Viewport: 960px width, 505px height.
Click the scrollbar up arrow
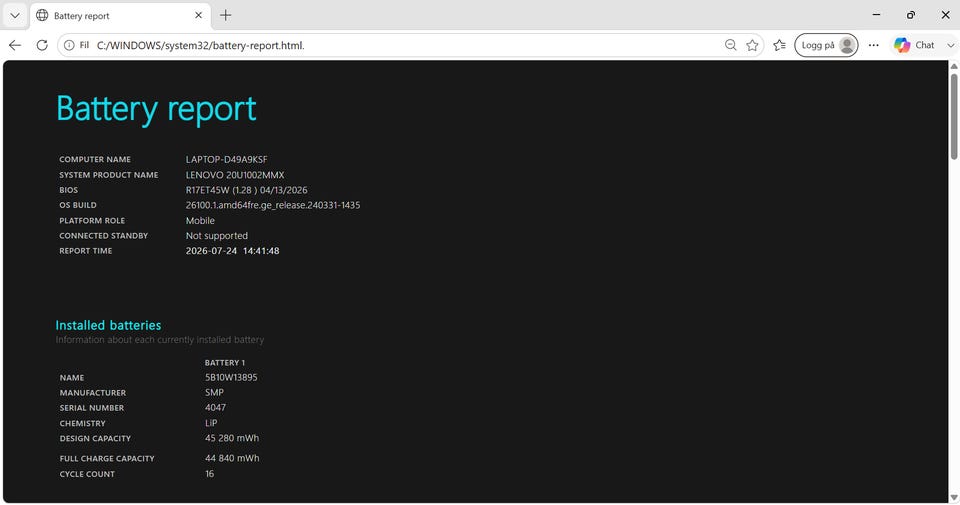coord(954,66)
